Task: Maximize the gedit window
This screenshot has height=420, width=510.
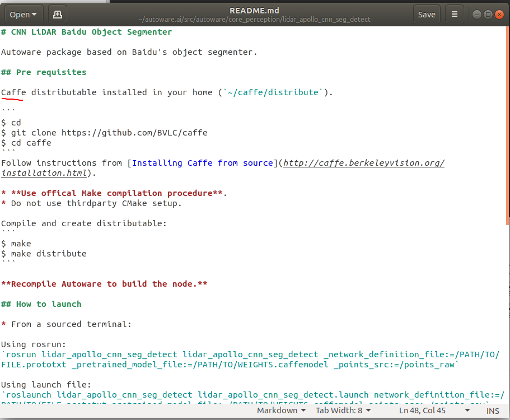Action: 488,15
